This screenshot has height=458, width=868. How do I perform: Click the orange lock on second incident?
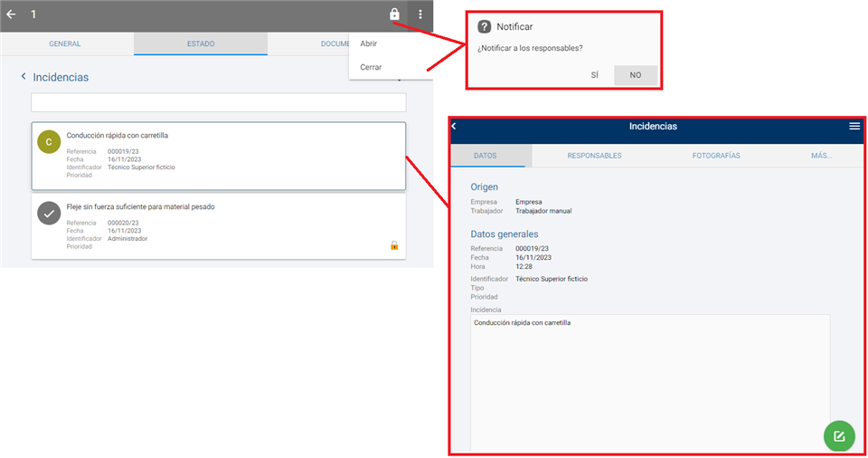coord(394,245)
